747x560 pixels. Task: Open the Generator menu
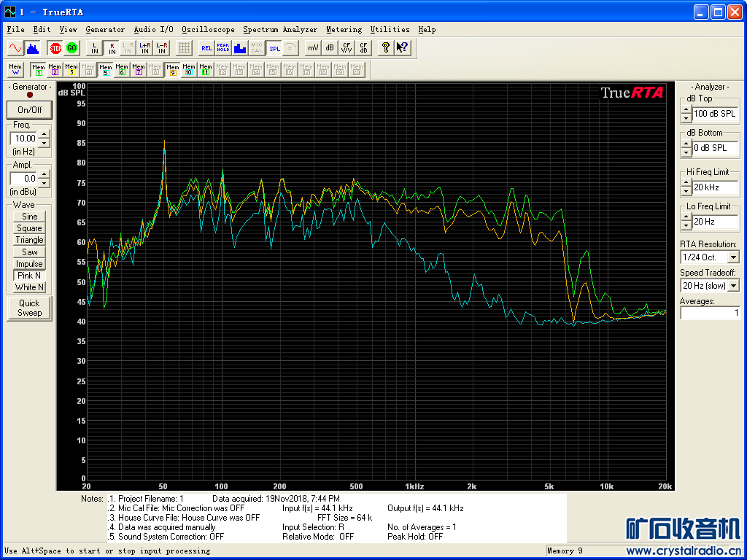105,29
